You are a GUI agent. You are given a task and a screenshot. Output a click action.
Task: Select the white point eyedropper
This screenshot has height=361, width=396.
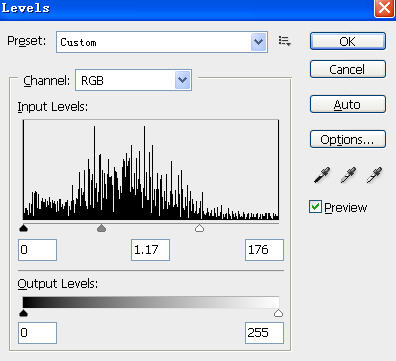[x=374, y=175]
